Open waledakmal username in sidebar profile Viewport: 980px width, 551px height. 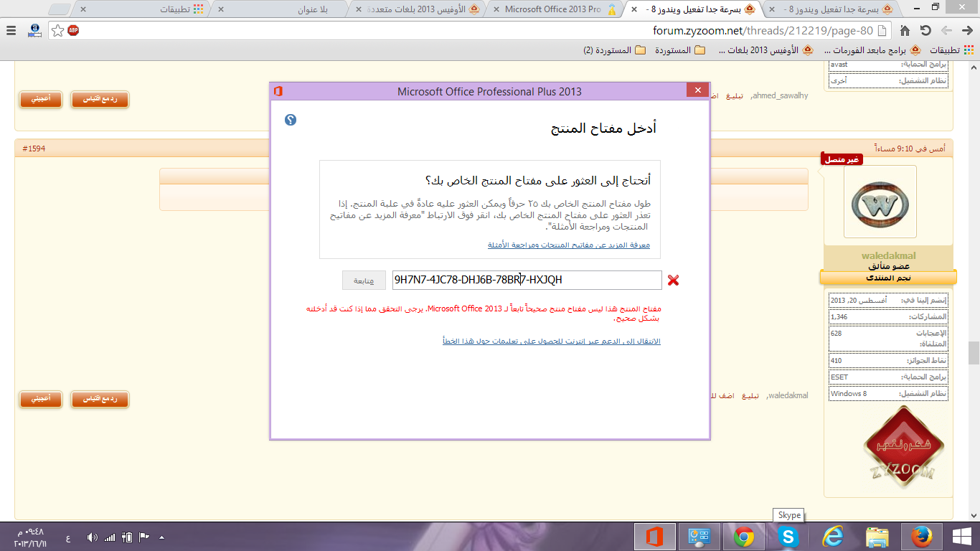(x=888, y=255)
